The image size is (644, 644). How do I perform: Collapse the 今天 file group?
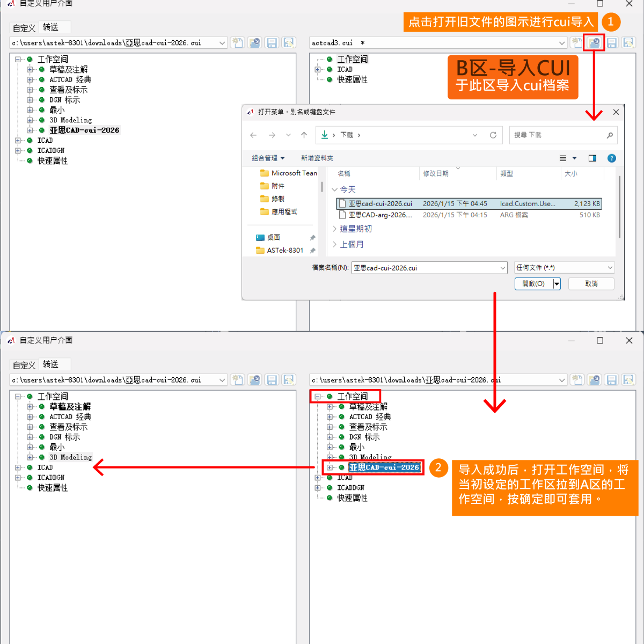click(335, 189)
